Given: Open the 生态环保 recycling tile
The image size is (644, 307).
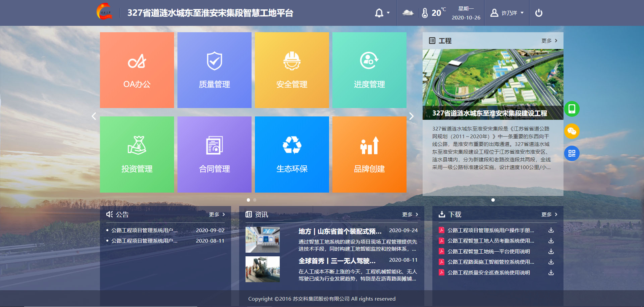Looking at the screenshot, I should pyautogui.click(x=292, y=154).
